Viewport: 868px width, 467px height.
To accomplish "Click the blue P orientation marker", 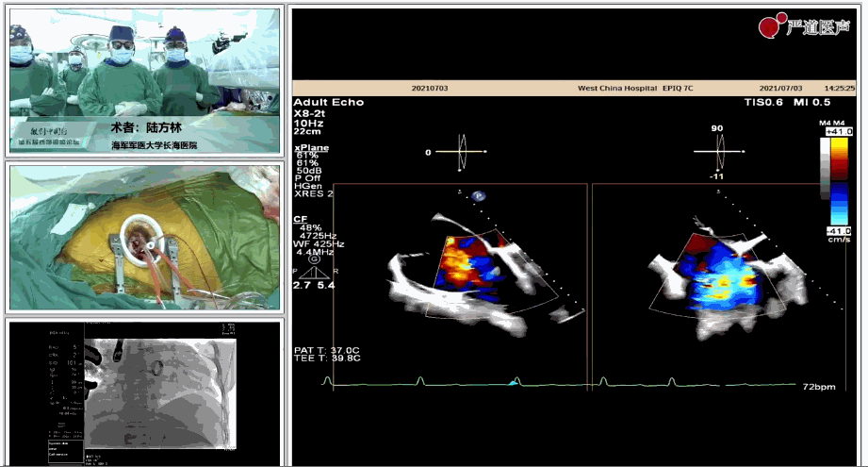I will [478, 196].
